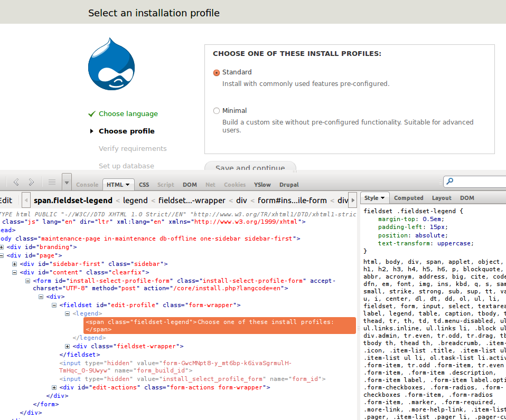The height and width of the screenshot is (420, 506).
Task: Click the small left arrow beside the breadcrumb
Action: (25, 200)
